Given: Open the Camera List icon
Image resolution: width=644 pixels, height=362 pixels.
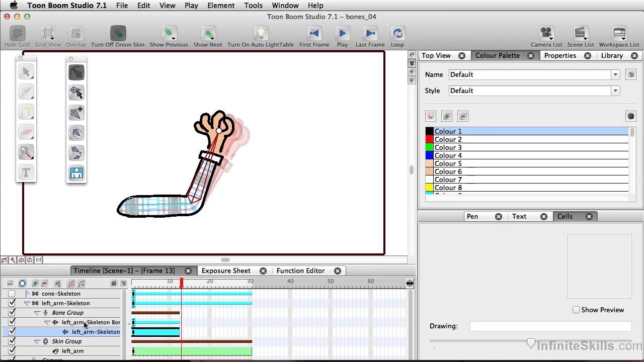Looking at the screenshot, I should click(x=546, y=33).
